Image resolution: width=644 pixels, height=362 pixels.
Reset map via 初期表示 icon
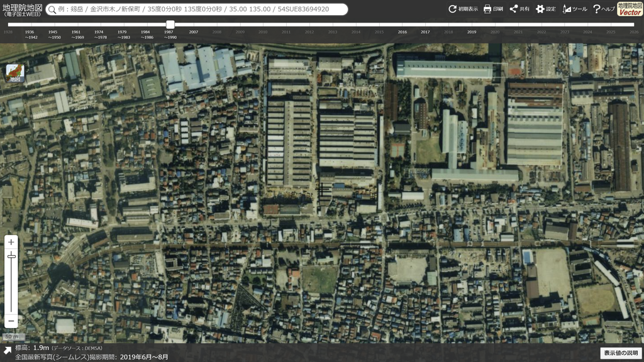463,9
